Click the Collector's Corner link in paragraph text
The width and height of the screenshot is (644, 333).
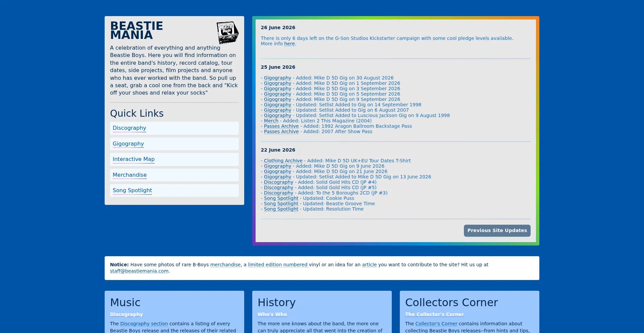tap(436, 324)
